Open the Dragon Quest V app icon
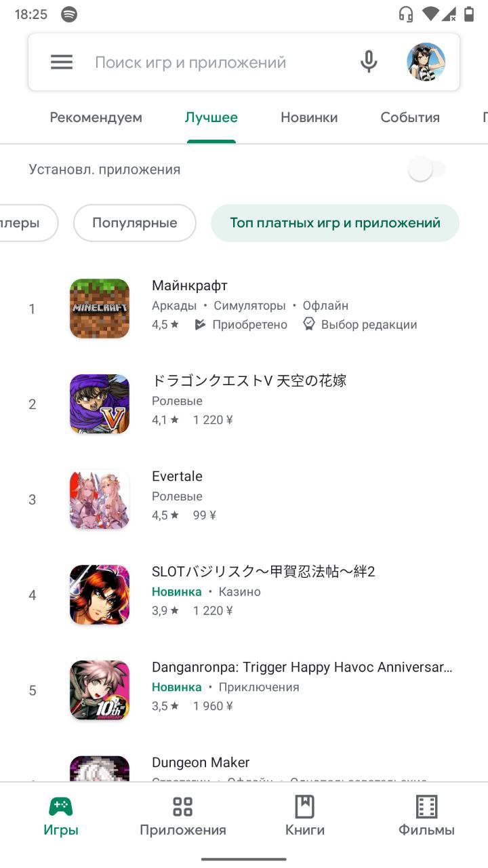Image resolution: width=488 pixels, height=868 pixels. click(100, 404)
